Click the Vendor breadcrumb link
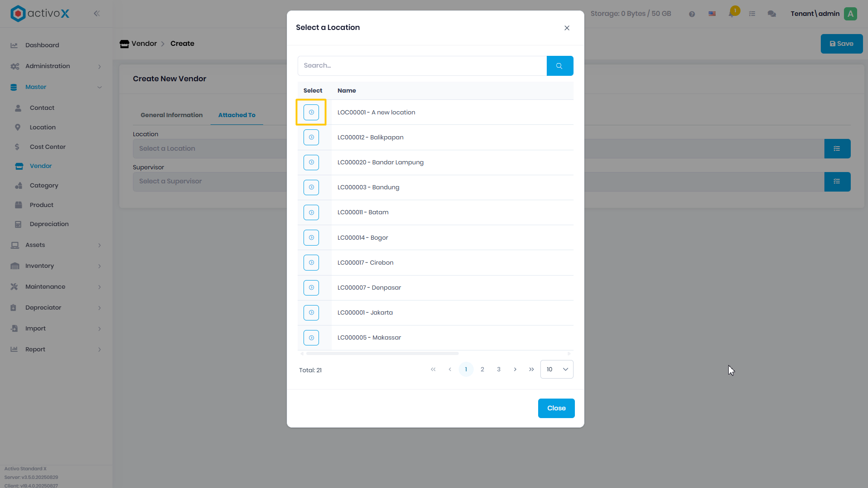868x488 pixels. click(x=144, y=44)
